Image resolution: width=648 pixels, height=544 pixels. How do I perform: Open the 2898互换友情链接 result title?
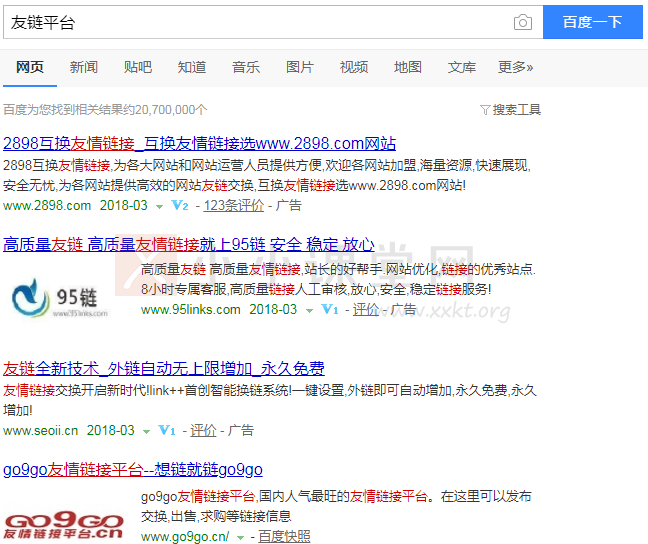[200, 143]
